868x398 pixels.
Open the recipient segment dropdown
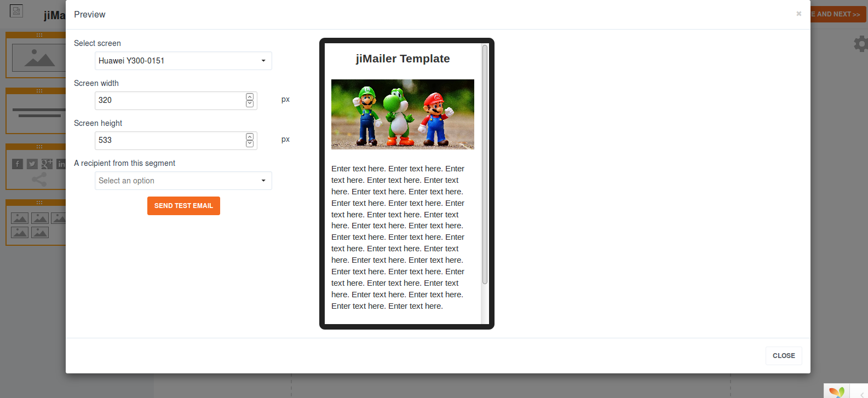[183, 181]
